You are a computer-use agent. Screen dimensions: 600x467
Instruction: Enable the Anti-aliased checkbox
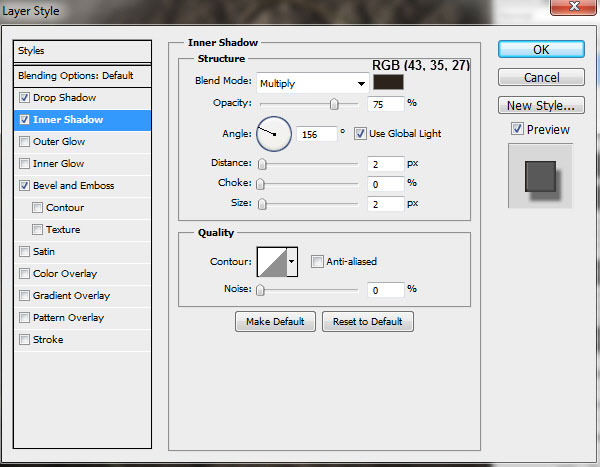point(317,261)
